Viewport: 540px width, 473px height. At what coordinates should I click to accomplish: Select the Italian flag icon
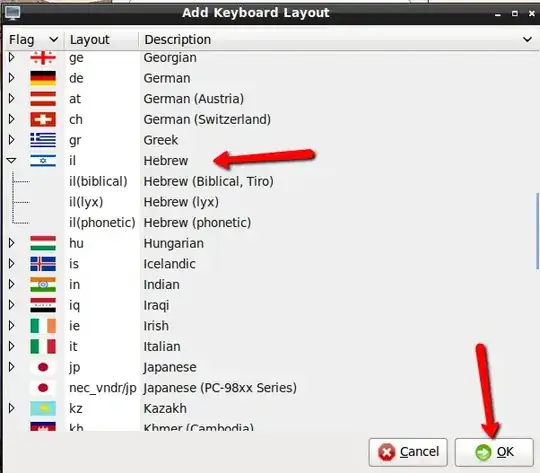[x=43, y=347]
